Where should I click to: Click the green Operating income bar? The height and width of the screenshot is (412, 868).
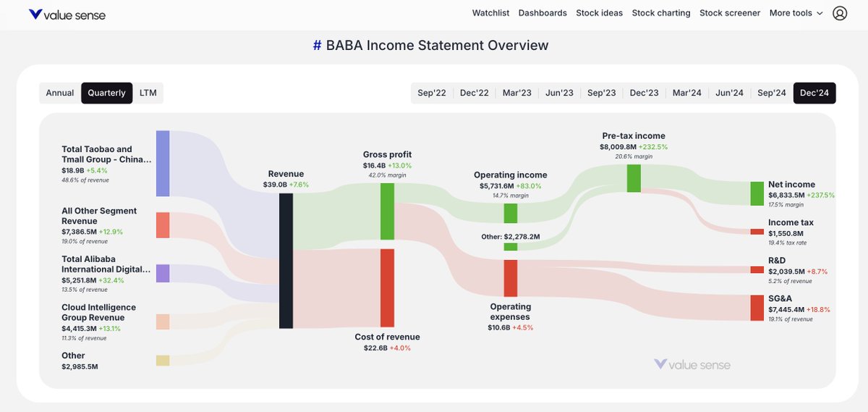(511, 213)
